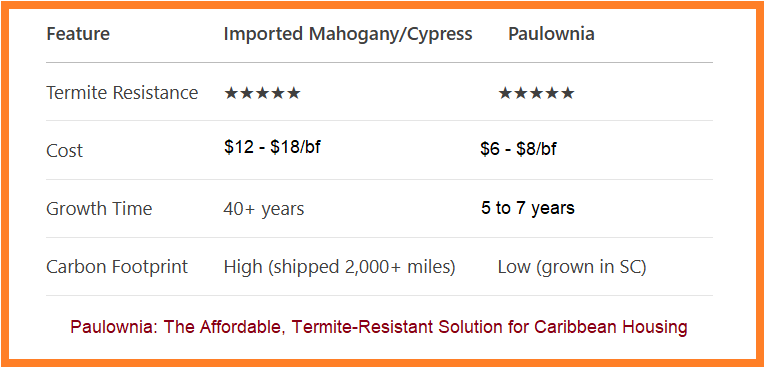Click the 40+ years cell

pyautogui.click(x=264, y=209)
